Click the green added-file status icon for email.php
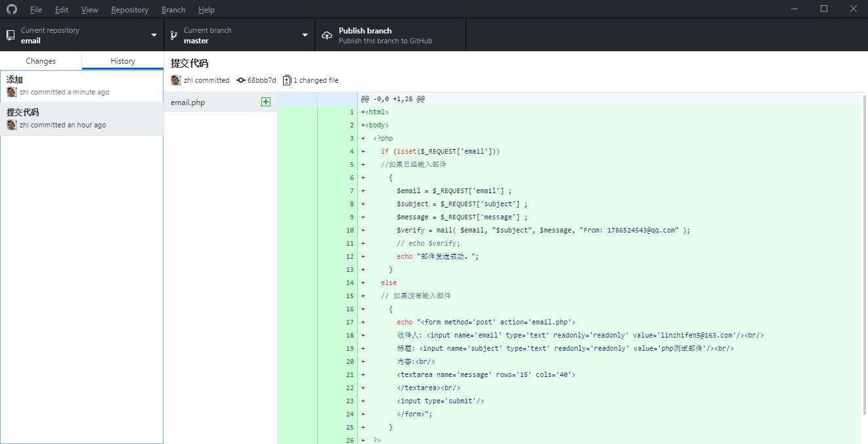 pos(266,102)
